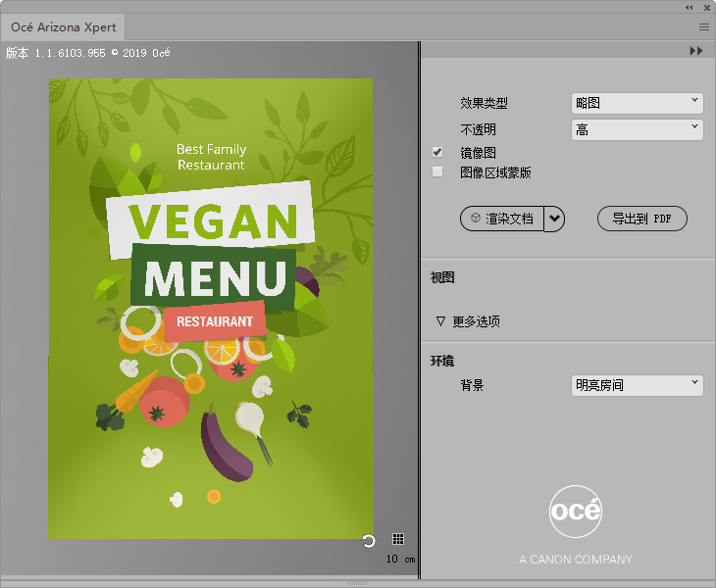The width and height of the screenshot is (716, 588).
Task: Enable the 图像区域蒙版 checkbox
Action: point(437,172)
